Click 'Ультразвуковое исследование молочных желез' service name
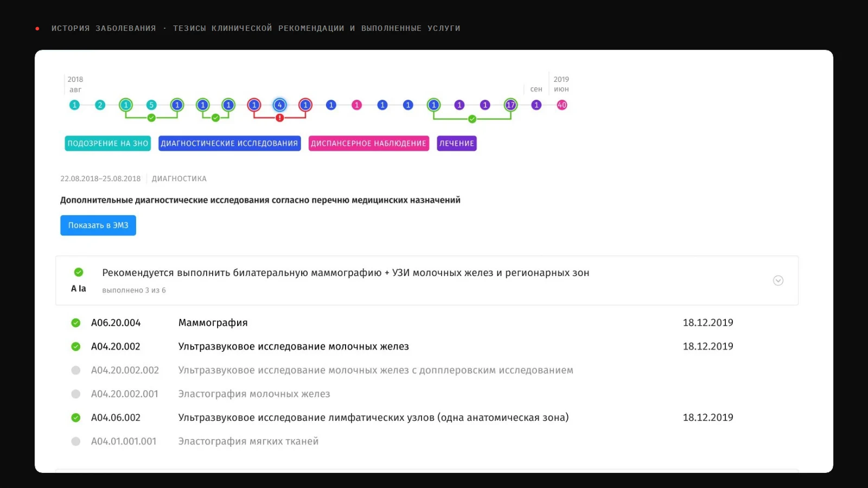 point(293,346)
